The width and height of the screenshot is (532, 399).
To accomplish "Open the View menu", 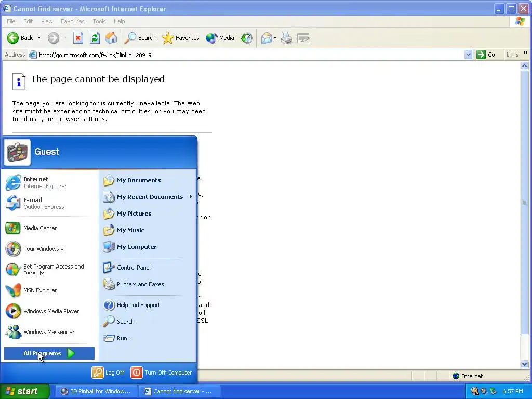I will tap(47, 21).
